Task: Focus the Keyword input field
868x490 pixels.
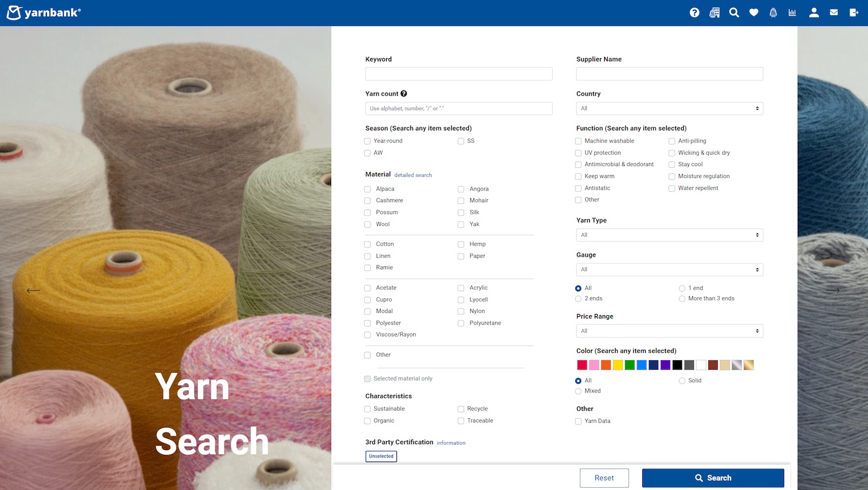Action: (x=459, y=74)
